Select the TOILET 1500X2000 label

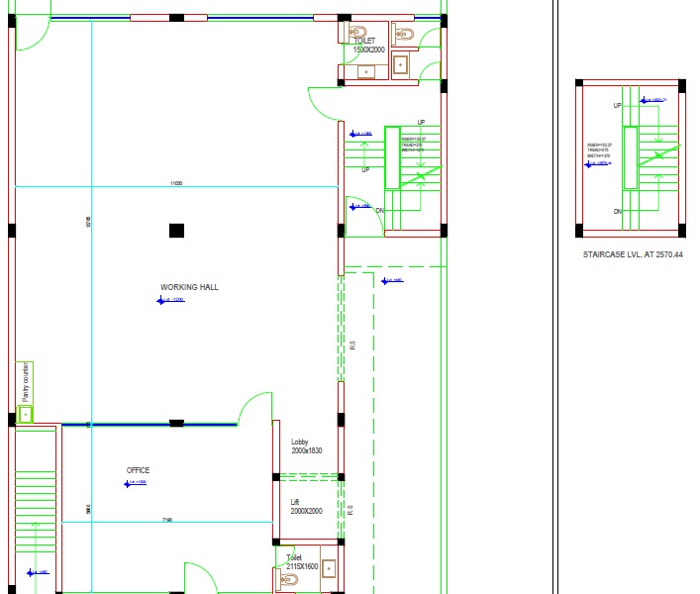368,46
